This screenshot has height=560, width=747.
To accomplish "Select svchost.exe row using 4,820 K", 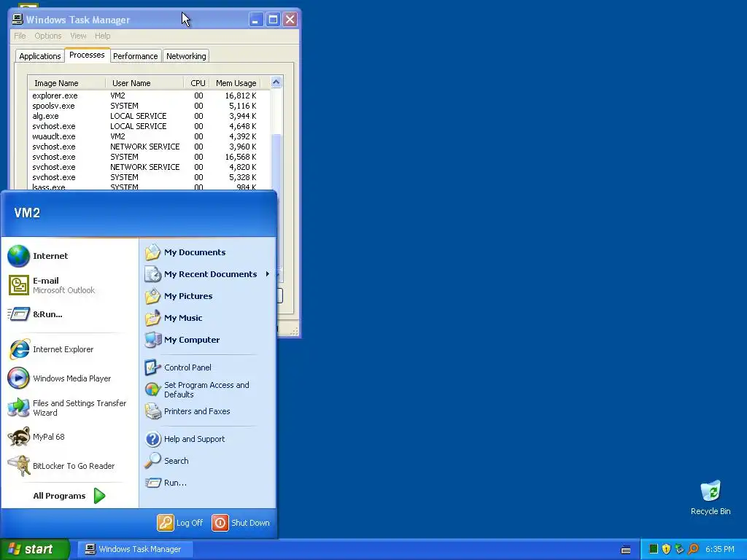I will [149, 167].
